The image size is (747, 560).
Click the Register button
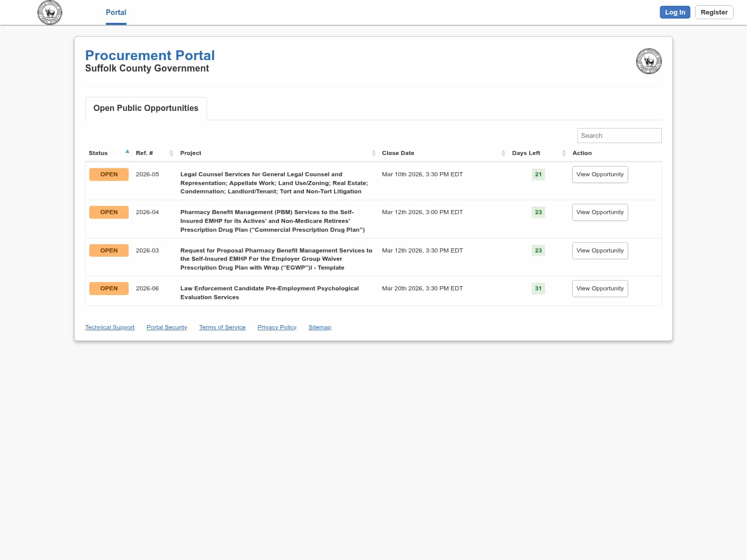coord(714,12)
